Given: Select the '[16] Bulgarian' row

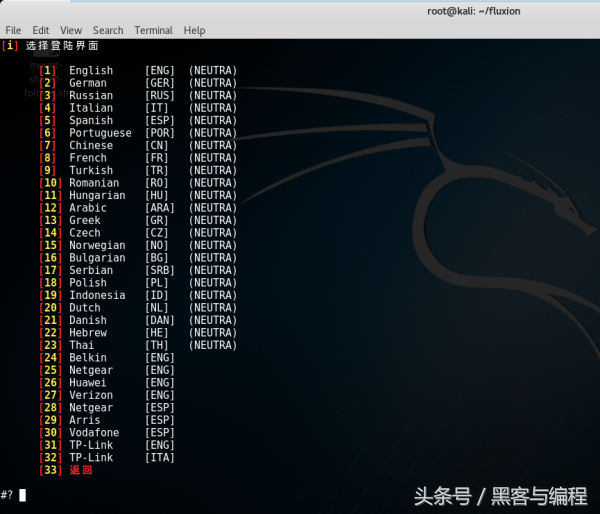Looking at the screenshot, I should point(138,258).
